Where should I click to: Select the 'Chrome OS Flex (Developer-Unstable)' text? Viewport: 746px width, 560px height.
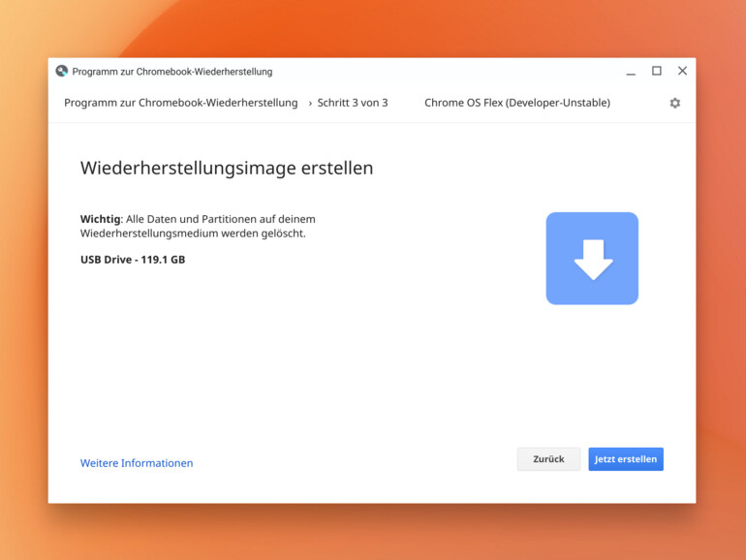click(517, 103)
